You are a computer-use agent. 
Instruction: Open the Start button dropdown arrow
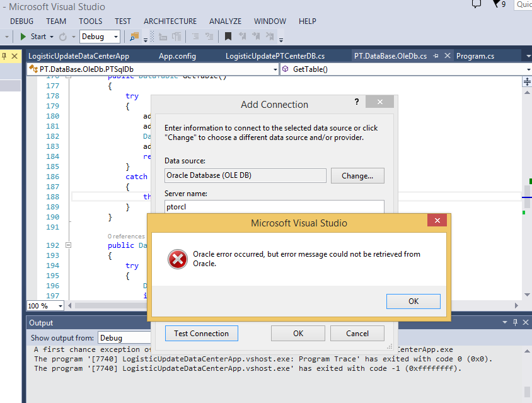click(52, 37)
